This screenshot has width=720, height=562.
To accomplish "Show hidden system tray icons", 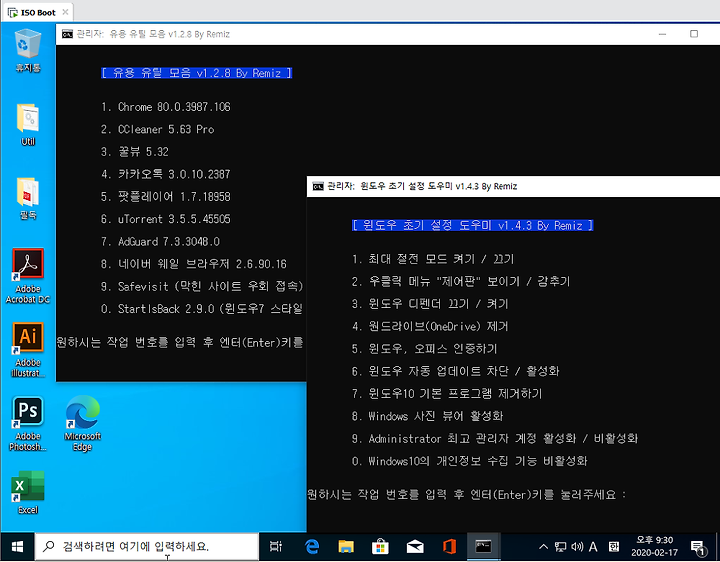I will 543,546.
